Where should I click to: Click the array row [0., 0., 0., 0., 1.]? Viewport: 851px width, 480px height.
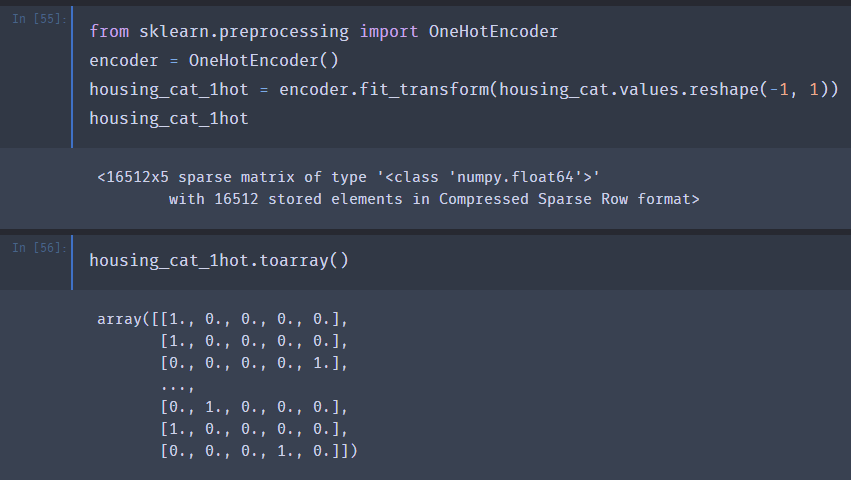pyautogui.click(x=254, y=363)
